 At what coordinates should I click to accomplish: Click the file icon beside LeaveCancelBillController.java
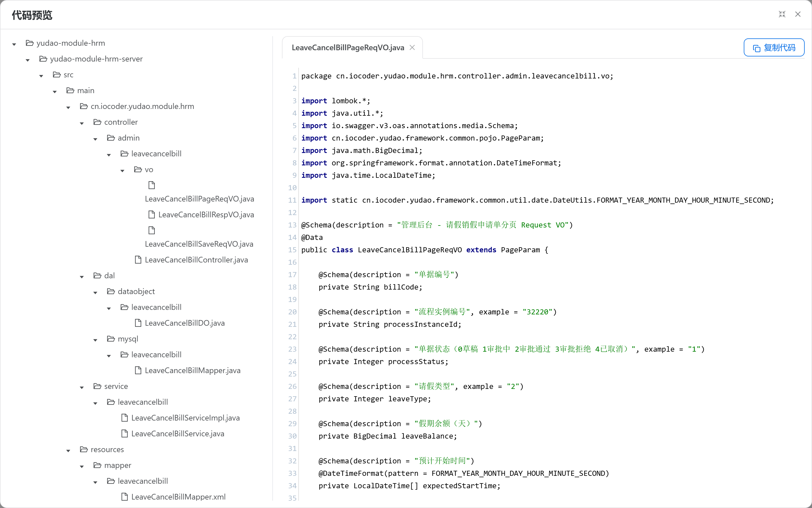point(138,259)
